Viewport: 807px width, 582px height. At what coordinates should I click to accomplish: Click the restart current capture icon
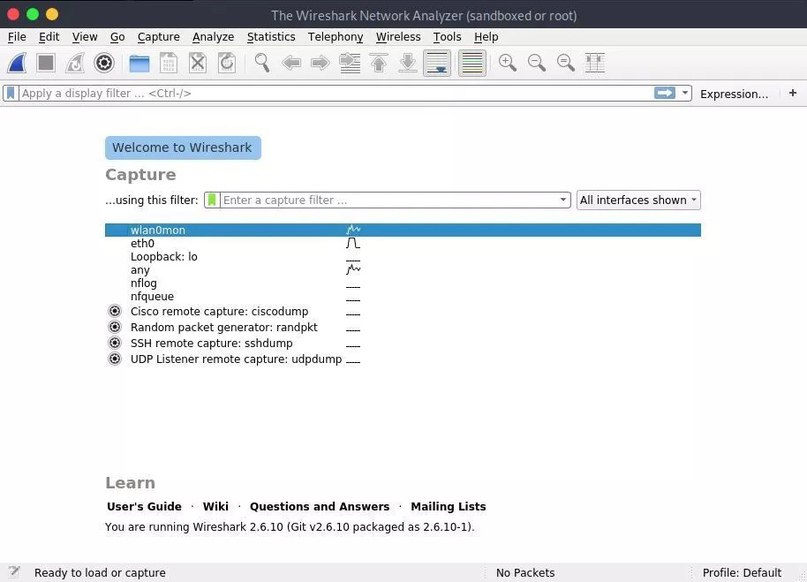tap(75, 63)
